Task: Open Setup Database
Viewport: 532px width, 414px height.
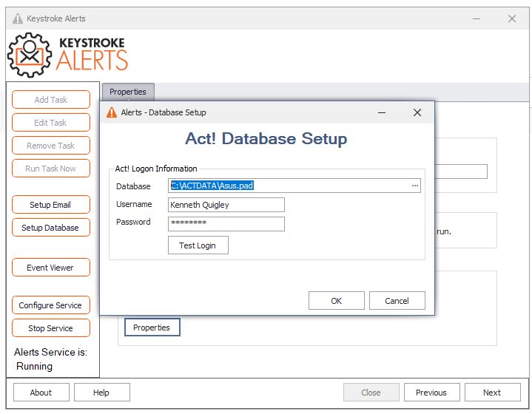Action: pos(51,228)
